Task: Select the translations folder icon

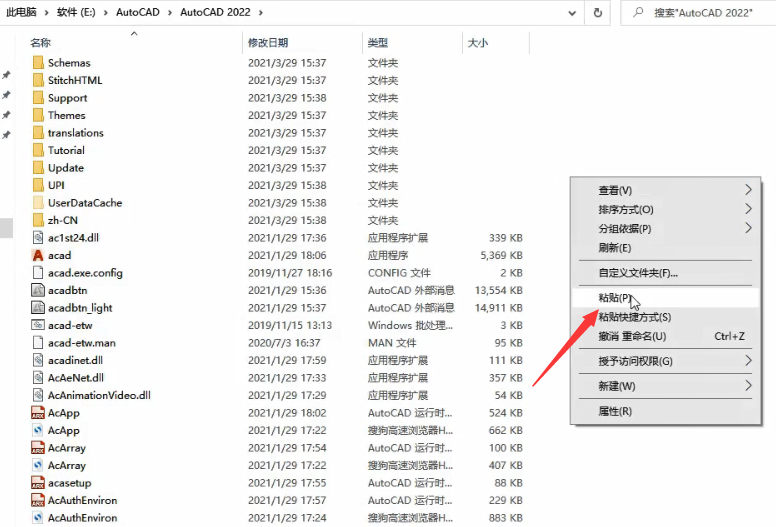Action: 38,133
